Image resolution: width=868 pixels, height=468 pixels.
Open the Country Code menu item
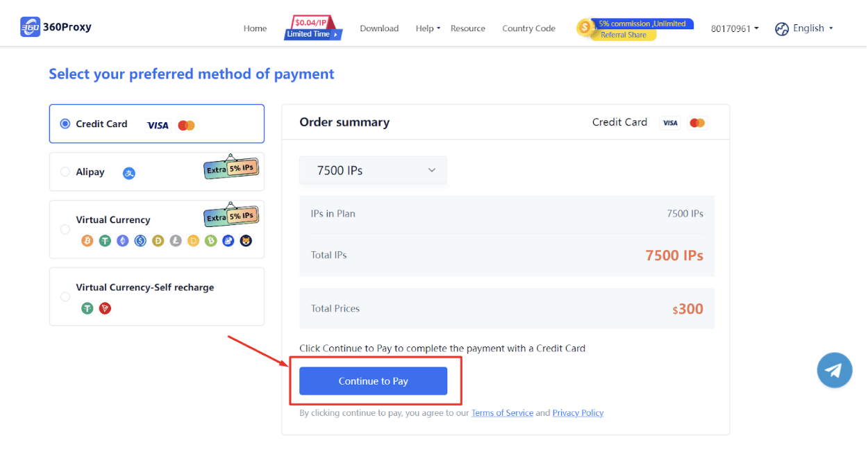click(528, 28)
